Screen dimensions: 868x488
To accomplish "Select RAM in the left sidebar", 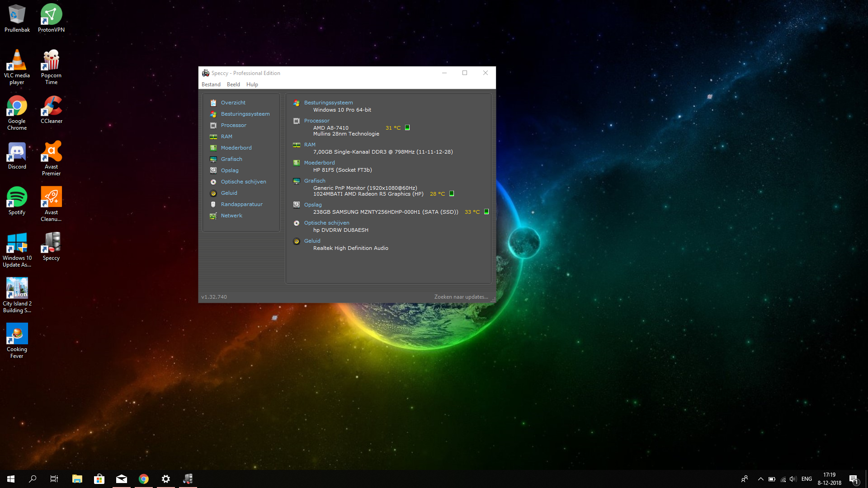I will tap(226, 136).
